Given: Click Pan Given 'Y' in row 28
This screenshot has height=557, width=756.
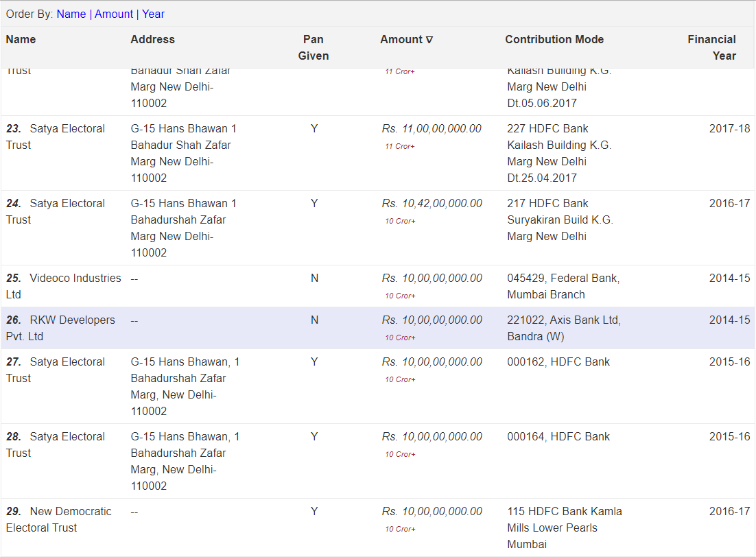Looking at the screenshot, I should tap(314, 437).
